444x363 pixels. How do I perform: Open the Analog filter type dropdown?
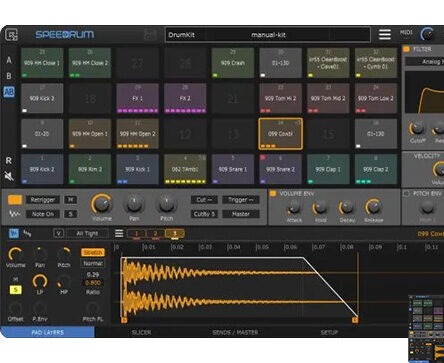[424, 62]
